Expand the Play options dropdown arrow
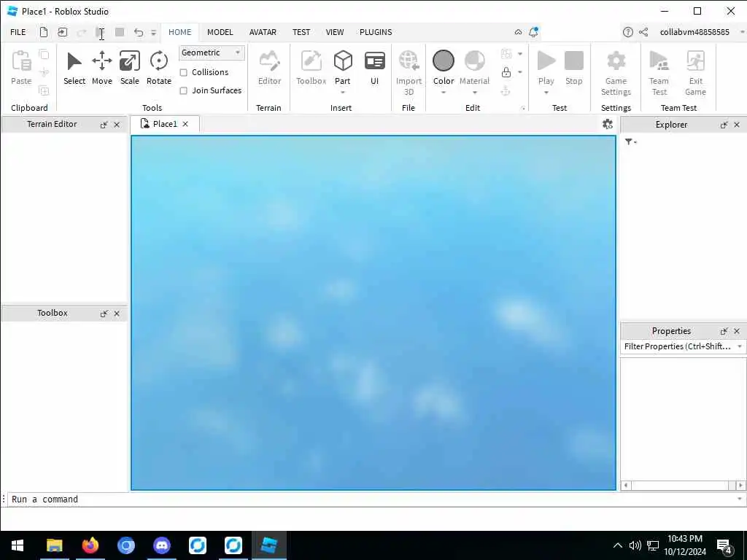 (x=546, y=93)
